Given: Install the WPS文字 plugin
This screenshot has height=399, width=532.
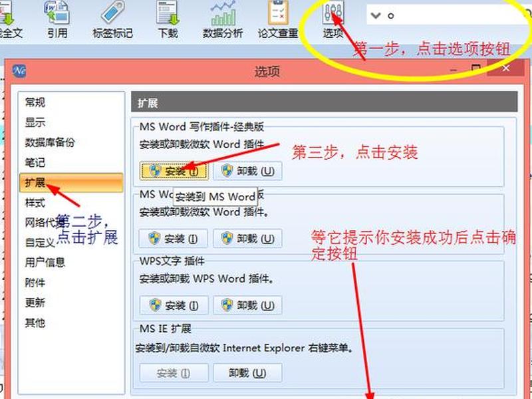Looking at the screenshot, I should (x=174, y=305).
